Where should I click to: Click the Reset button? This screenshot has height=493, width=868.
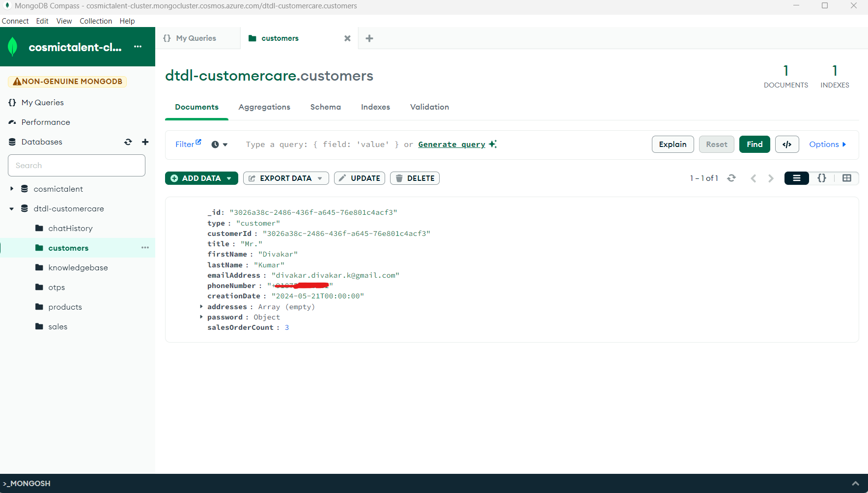717,145
